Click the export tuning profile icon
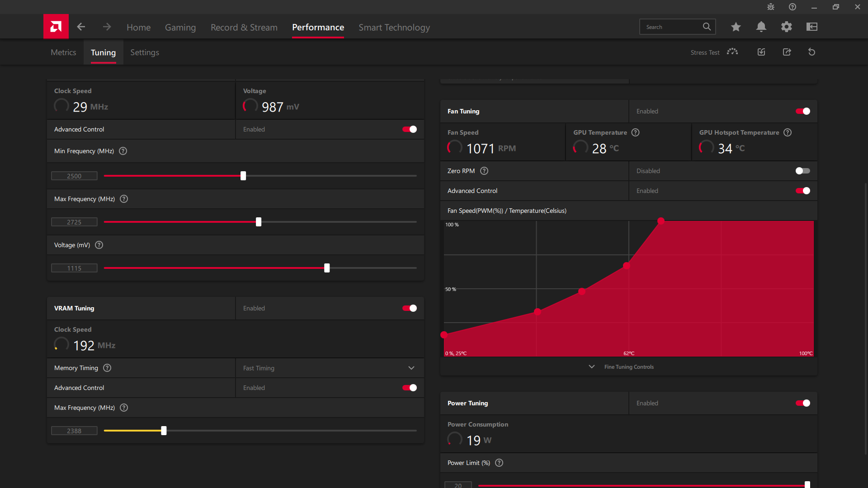 pyautogui.click(x=787, y=52)
